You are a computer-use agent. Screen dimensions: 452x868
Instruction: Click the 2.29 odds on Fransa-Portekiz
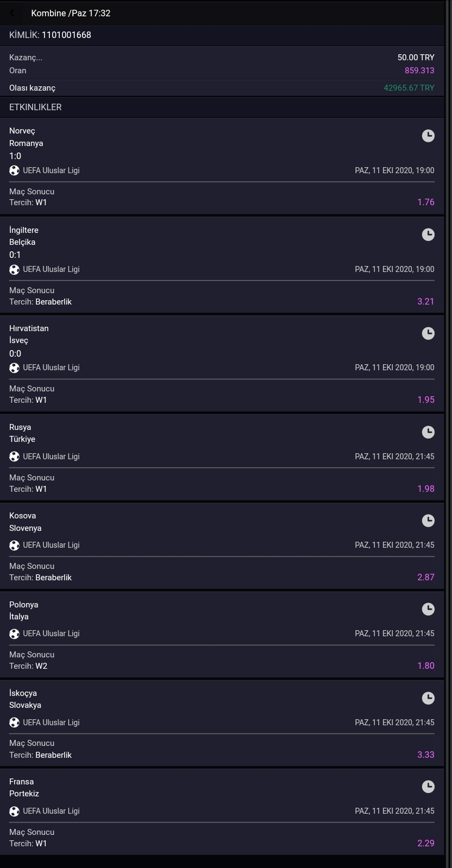pyautogui.click(x=425, y=843)
